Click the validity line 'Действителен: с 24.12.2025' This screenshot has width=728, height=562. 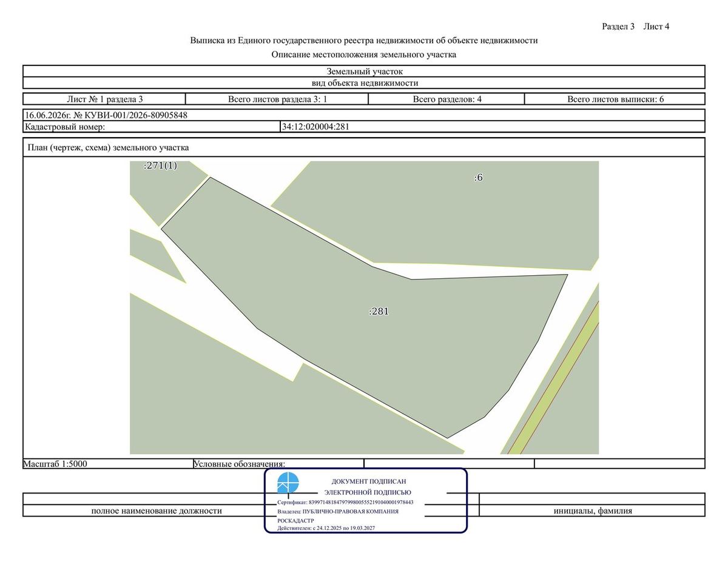(x=326, y=529)
